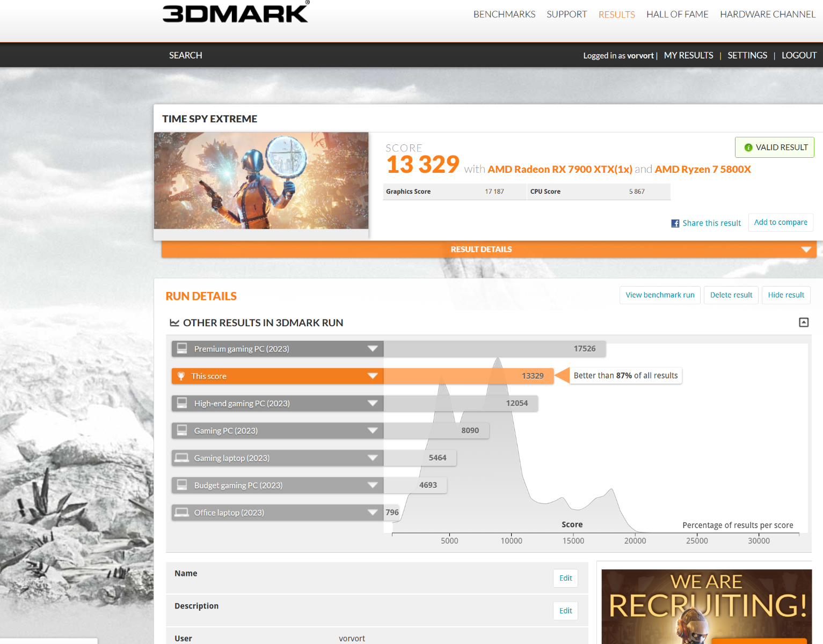Click View benchmark run
The width and height of the screenshot is (823, 644).
pyautogui.click(x=660, y=295)
